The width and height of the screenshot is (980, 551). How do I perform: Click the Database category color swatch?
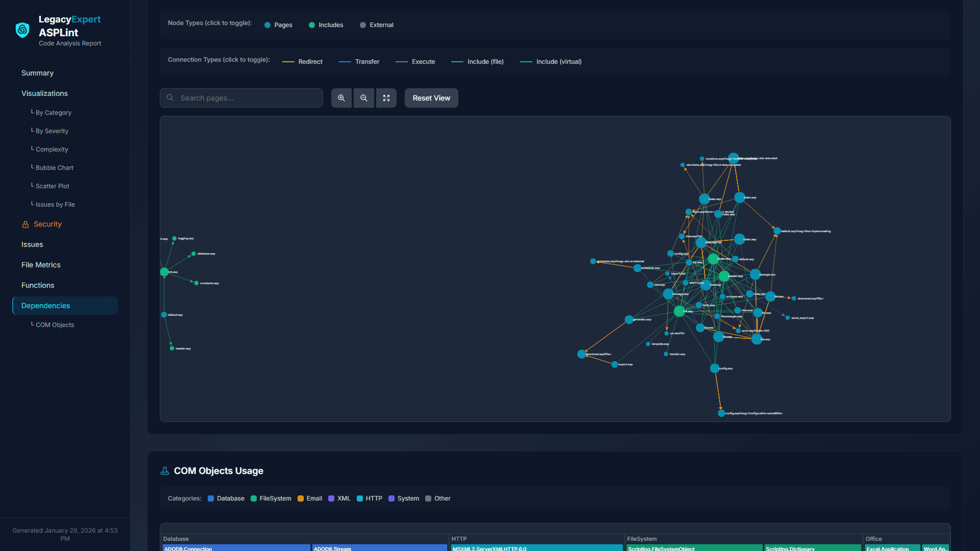click(x=211, y=498)
